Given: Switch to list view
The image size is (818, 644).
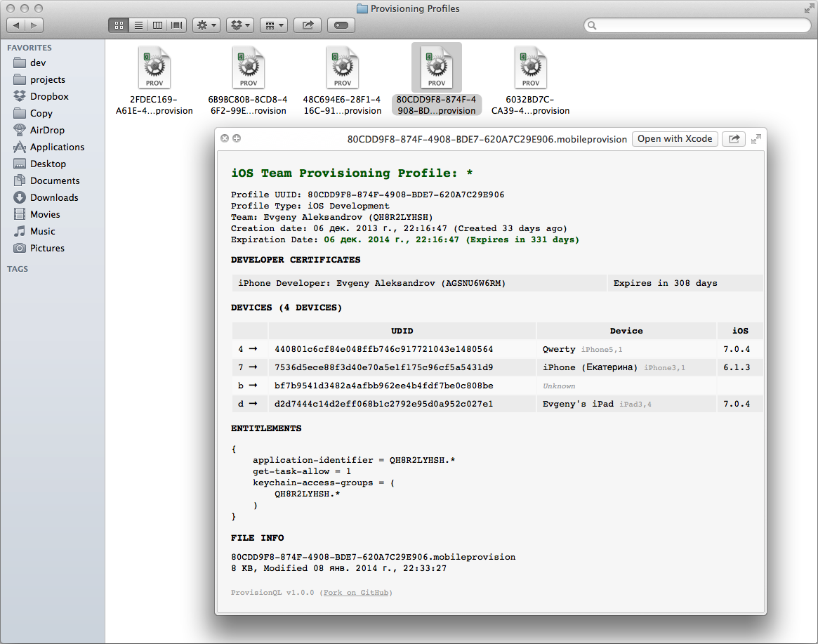Looking at the screenshot, I should click(x=138, y=25).
